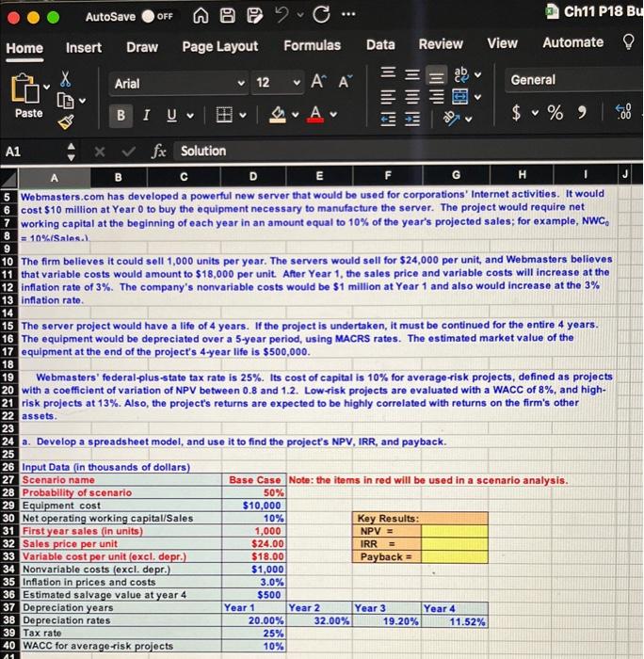Open the Automate tab
Screen dimensions: 644x659
pyautogui.click(x=573, y=42)
